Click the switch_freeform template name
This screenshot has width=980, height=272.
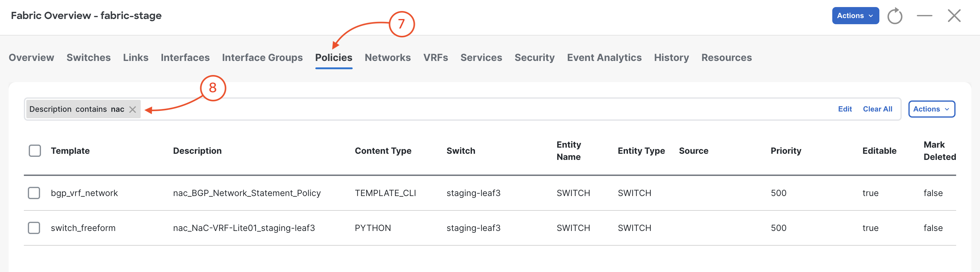click(83, 228)
